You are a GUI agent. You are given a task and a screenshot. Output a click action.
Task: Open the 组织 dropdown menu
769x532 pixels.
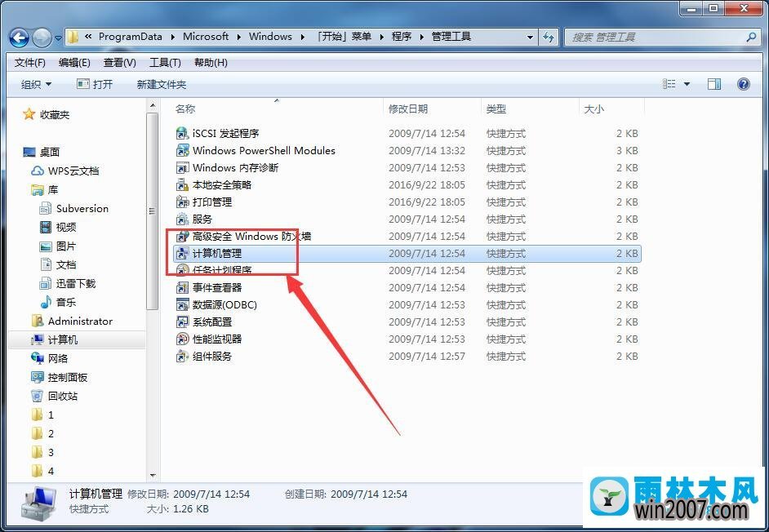coord(36,84)
